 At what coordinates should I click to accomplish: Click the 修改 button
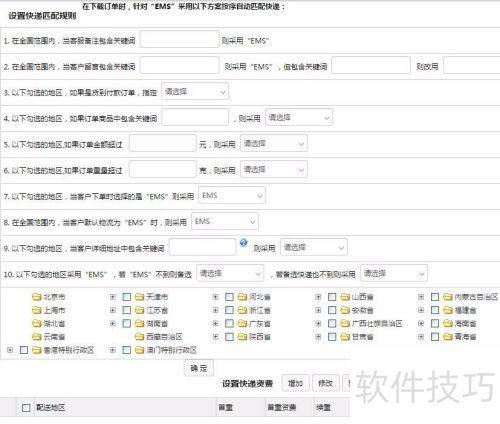(x=326, y=383)
